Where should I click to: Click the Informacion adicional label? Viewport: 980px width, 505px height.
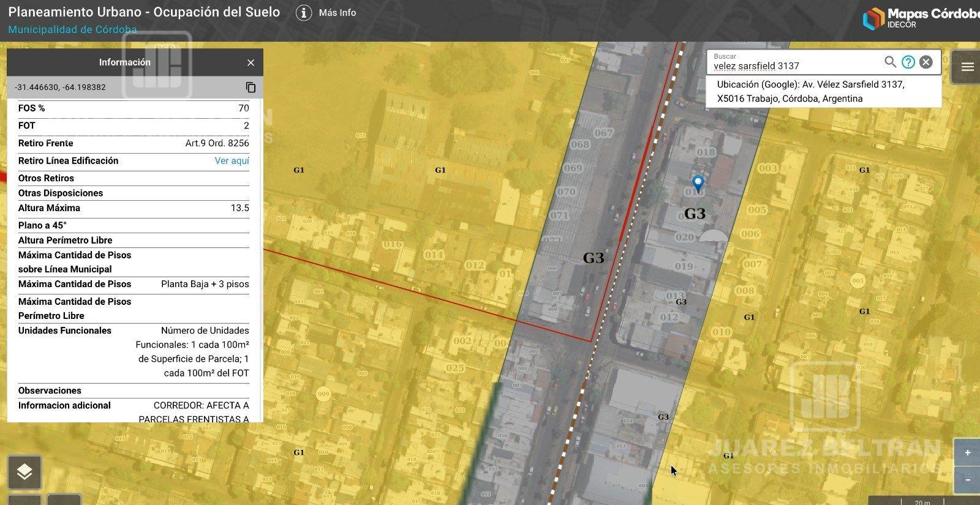[x=64, y=405]
